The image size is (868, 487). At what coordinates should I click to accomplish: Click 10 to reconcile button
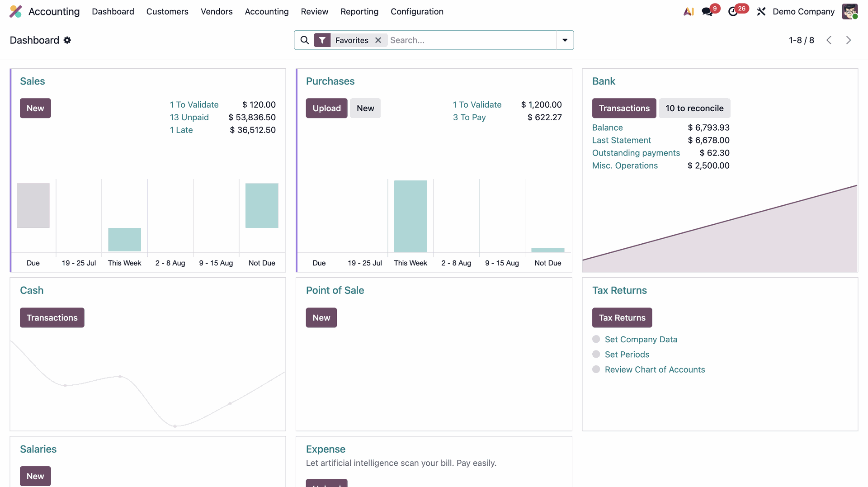click(694, 108)
